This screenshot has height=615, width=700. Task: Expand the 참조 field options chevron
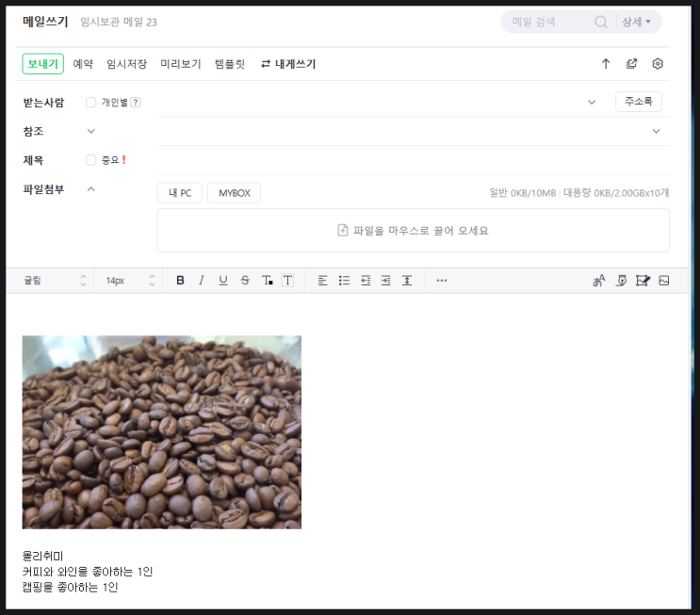(x=91, y=131)
